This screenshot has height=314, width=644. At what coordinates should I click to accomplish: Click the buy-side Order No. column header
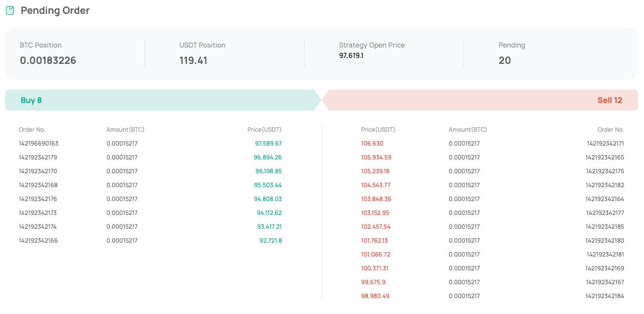coord(32,130)
